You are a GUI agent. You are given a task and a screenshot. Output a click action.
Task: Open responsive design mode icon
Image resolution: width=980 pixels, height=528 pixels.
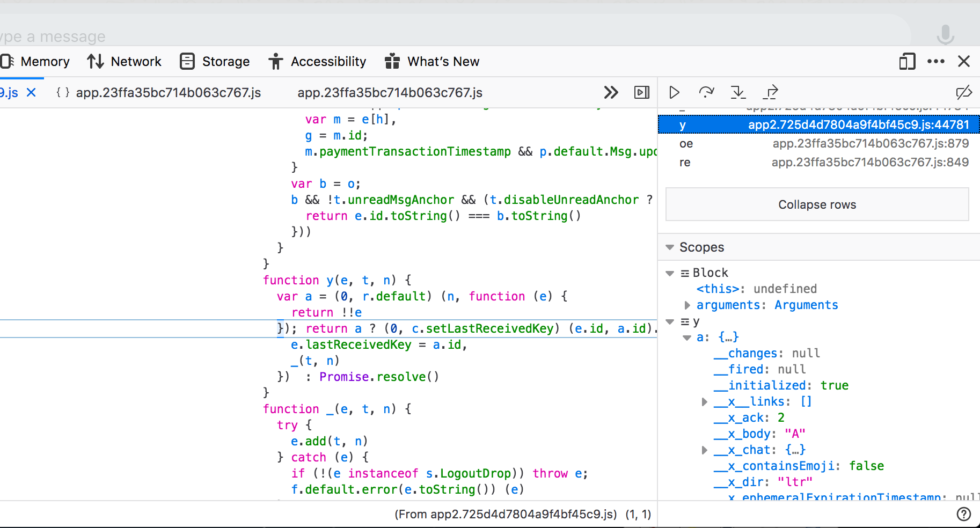pos(907,62)
